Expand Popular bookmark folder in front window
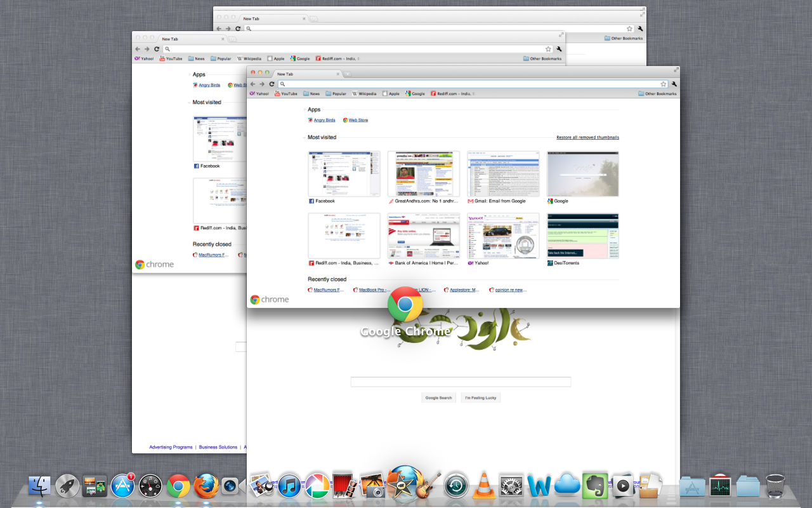Screen dimensions: 812x508 point(336,93)
